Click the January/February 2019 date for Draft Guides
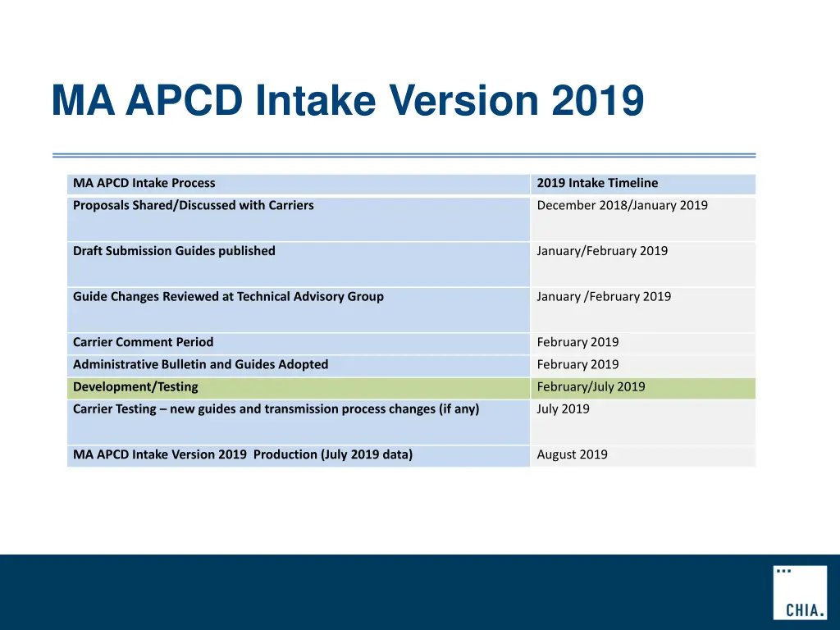Viewport: 840px width, 630px height. (x=602, y=251)
